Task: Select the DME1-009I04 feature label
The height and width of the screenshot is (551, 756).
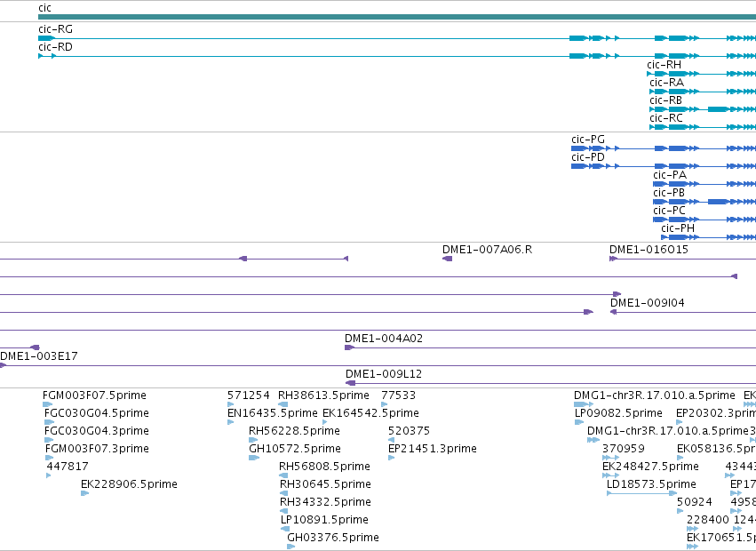Action: coord(647,303)
